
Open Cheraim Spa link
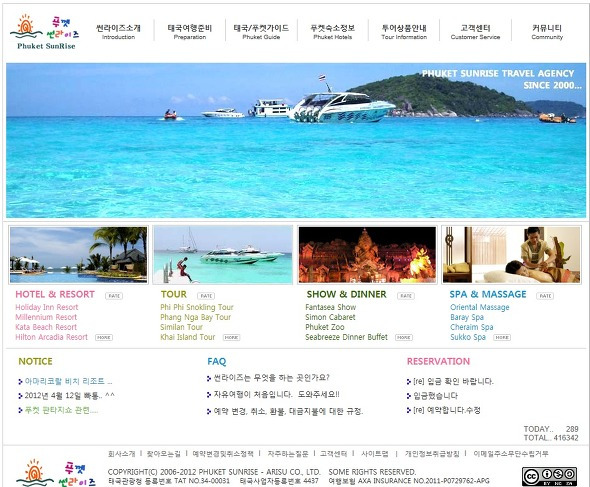[472, 327]
